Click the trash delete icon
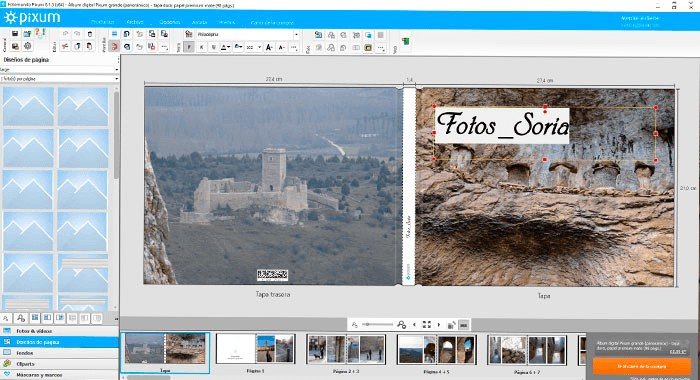The width and height of the screenshot is (700, 380). tap(90, 34)
